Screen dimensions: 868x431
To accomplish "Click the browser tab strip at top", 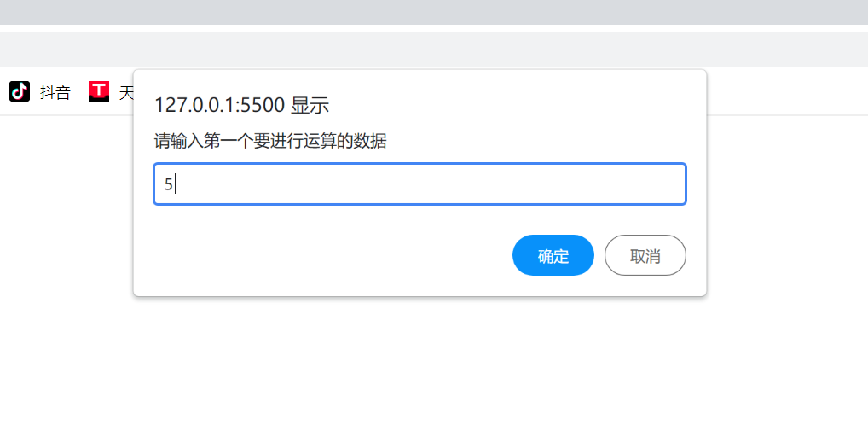I will coord(433,12).
